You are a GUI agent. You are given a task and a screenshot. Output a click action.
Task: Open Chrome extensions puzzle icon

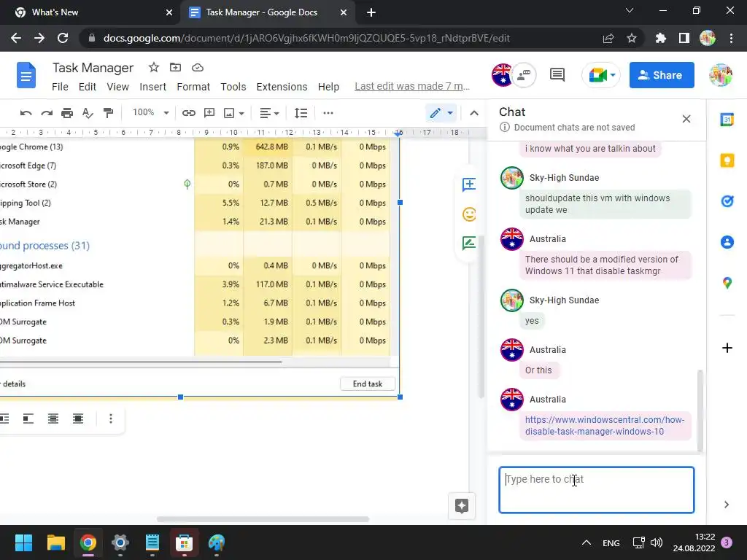coord(661,38)
